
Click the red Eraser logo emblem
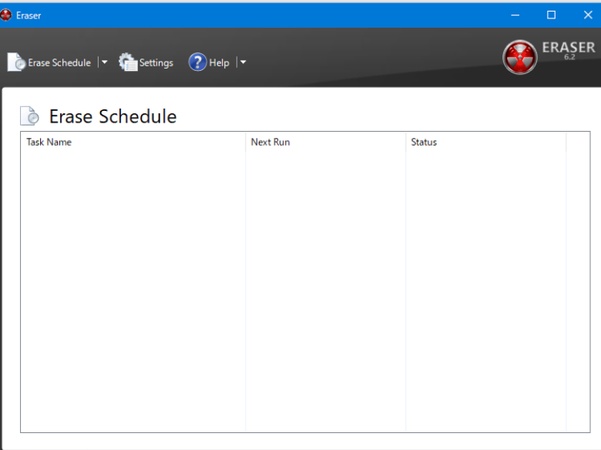pos(520,57)
